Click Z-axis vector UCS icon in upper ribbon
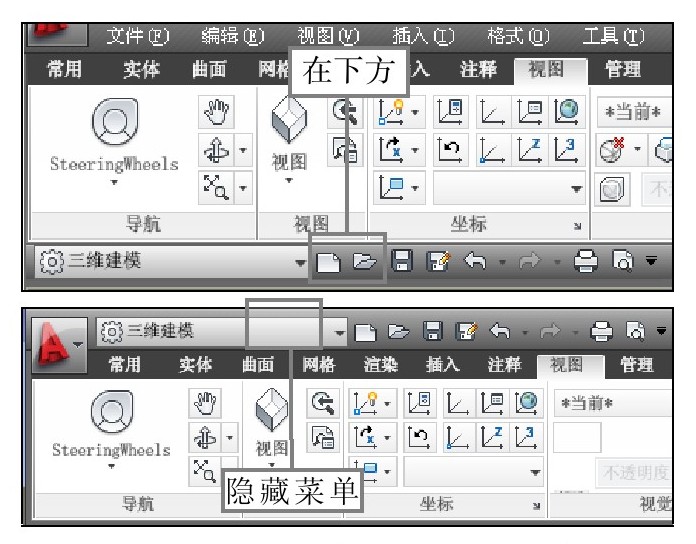Image resolution: width=696 pixels, height=544 pixels. coord(530,150)
